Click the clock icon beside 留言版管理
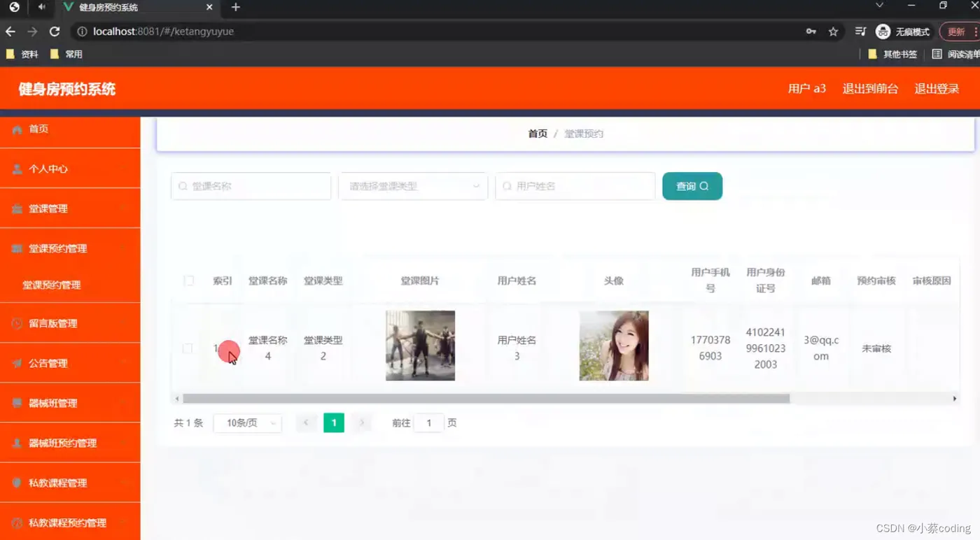 pyautogui.click(x=17, y=324)
